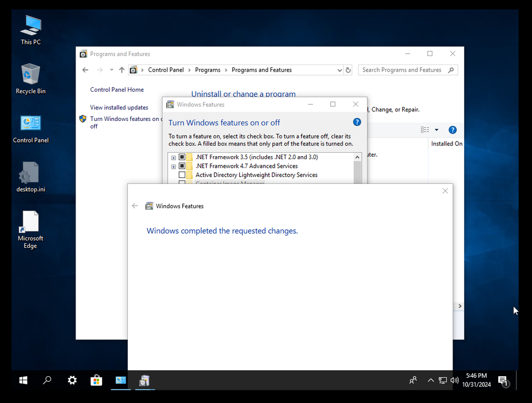
Task: Launch Microsoft Store from taskbar
Action: 96,380
